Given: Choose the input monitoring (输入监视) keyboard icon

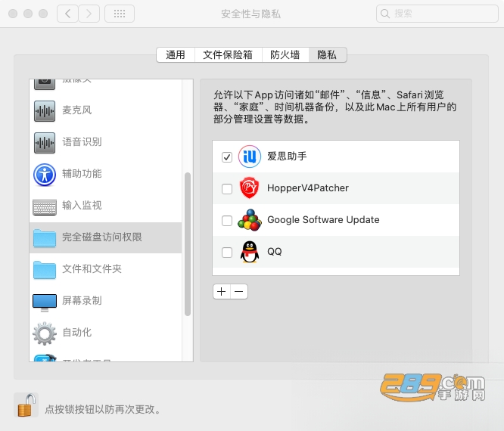Looking at the screenshot, I should [x=45, y=207].
